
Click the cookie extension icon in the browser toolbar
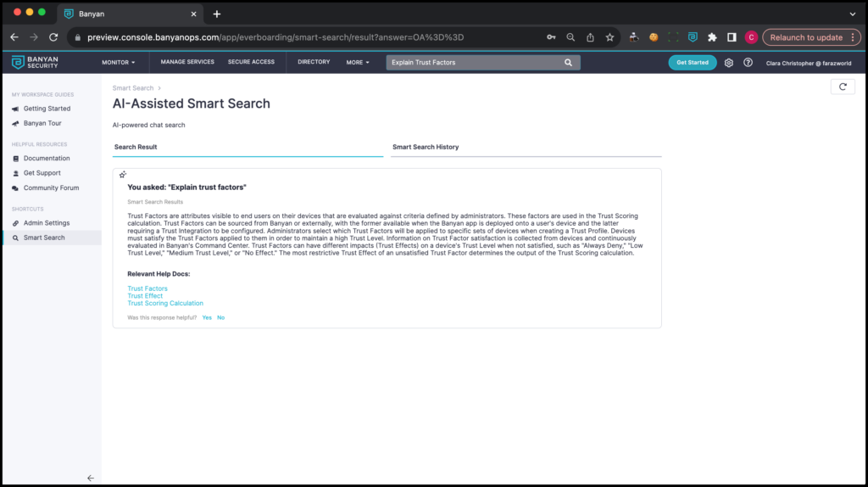click(654, 37)
